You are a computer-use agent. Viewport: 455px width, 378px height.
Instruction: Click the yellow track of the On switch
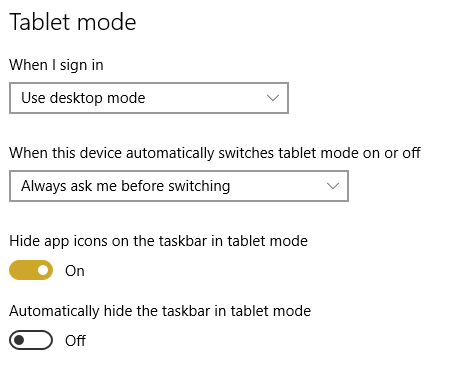pos(23,270)
